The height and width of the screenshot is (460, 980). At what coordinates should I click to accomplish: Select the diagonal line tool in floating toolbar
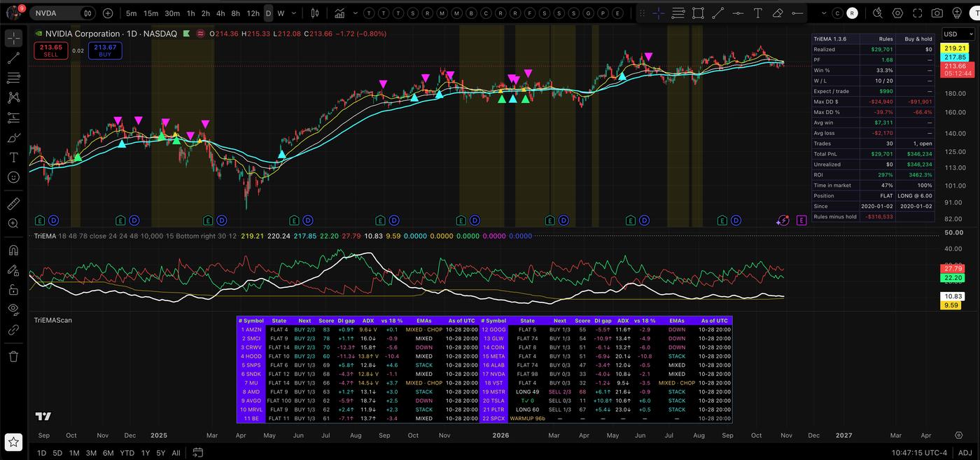click(x=717, y=13)
